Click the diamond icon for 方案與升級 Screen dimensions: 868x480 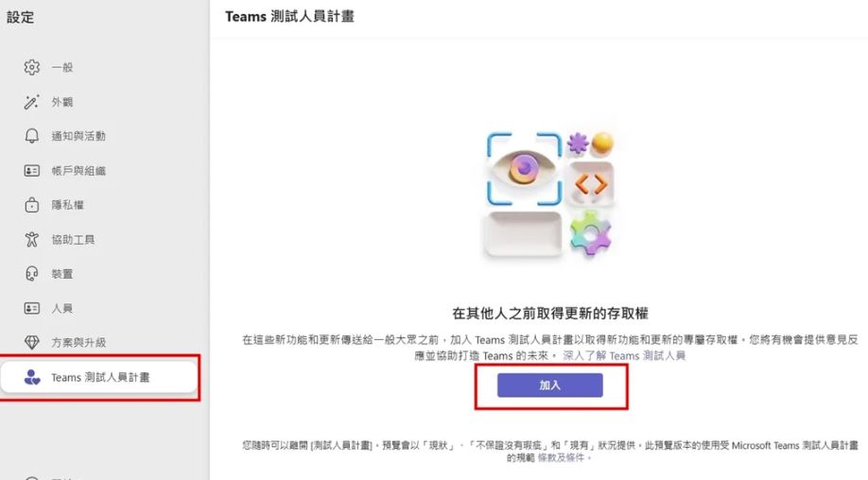click(31, 343)
